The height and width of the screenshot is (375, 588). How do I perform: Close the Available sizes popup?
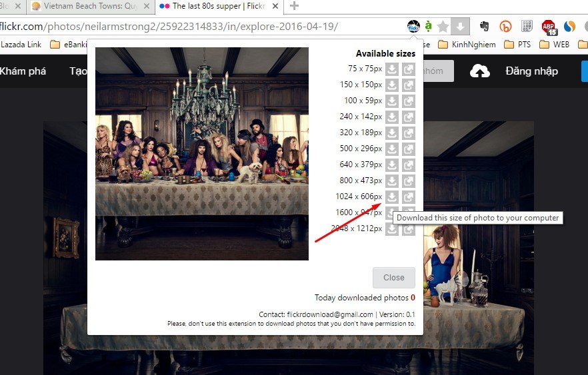point(394,278)
